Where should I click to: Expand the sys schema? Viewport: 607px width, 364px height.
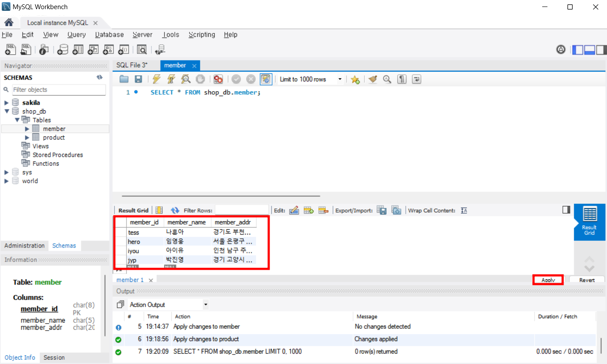pyautogui.click(x=7, y=172)
